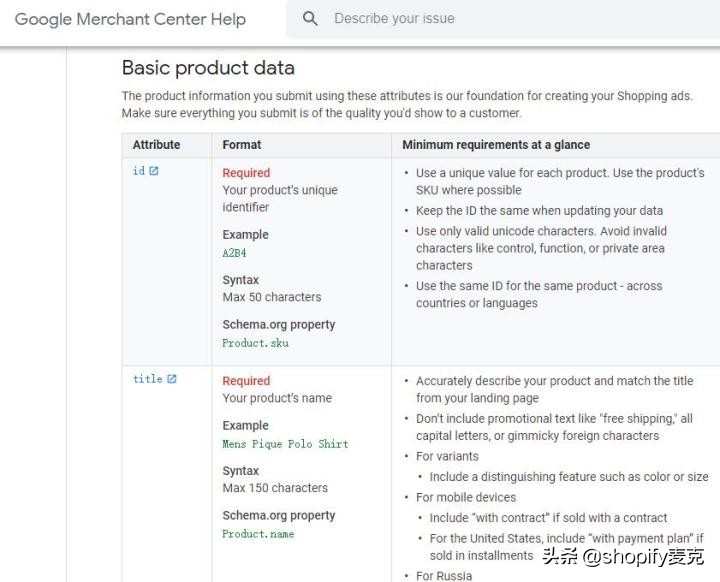Click "Minimum requirements at a glance" header

point(496,145)
